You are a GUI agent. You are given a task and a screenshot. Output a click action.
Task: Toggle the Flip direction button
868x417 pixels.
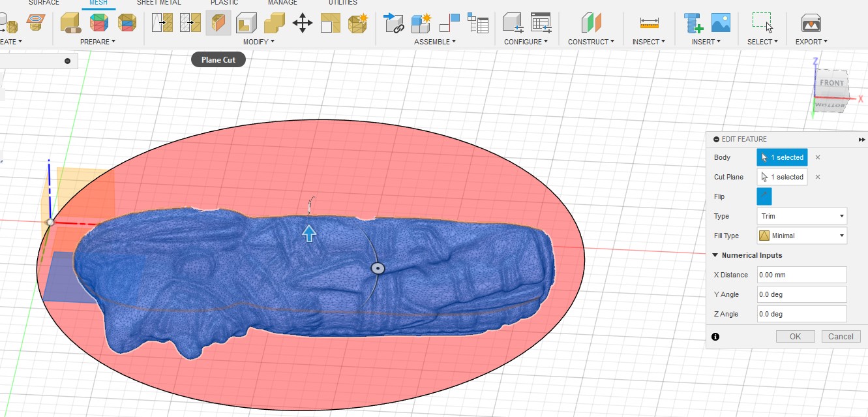pos(764,196)
